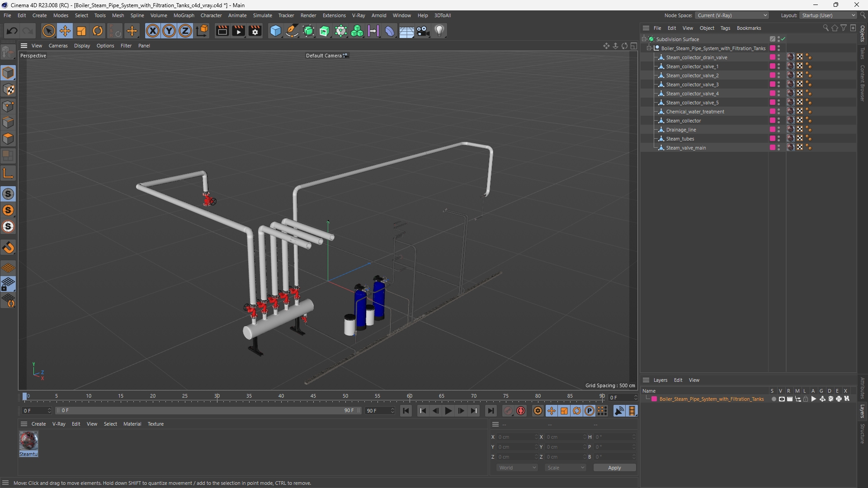
Task: Toggle layer visibility eye in Layers panel
Action: (782, 399)
